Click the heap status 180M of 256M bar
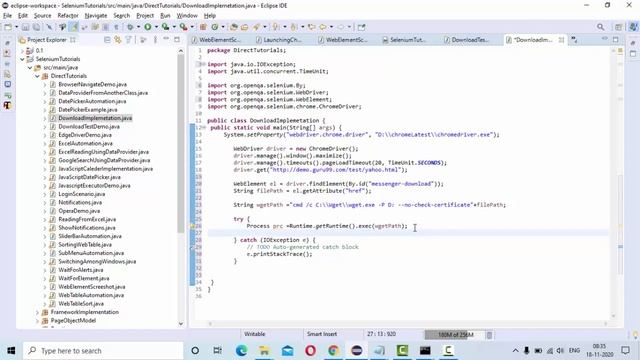 point(455,335)
